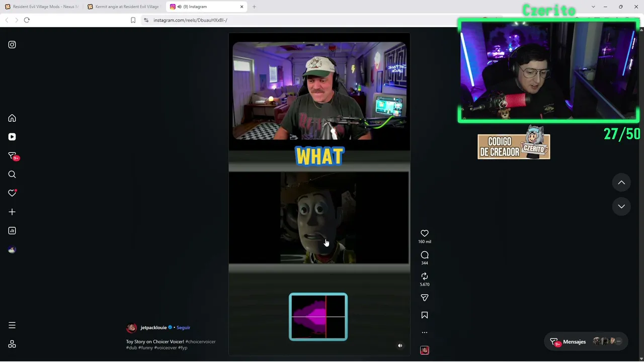This screenshot has height=362, width=644.
Task: Go to Instagram Home feed
Action: 12,118
